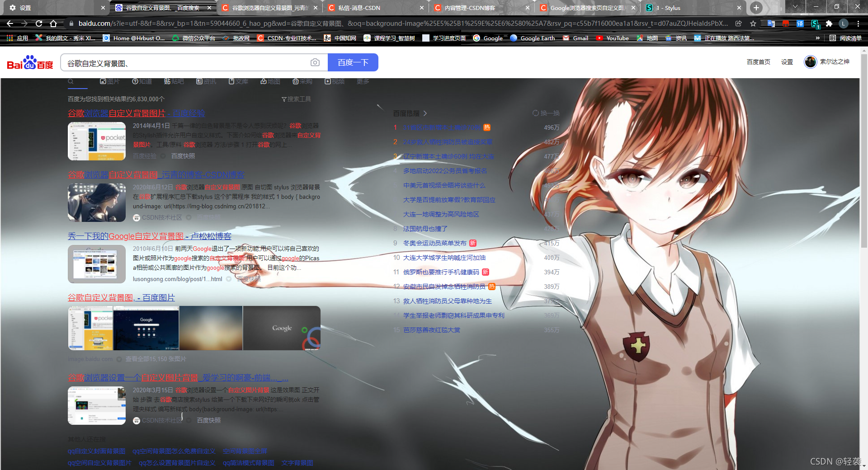The width and height of the screenshot is (868, 470).
Task: Open the 搜索工具 filter
Action: coord(296,99)
